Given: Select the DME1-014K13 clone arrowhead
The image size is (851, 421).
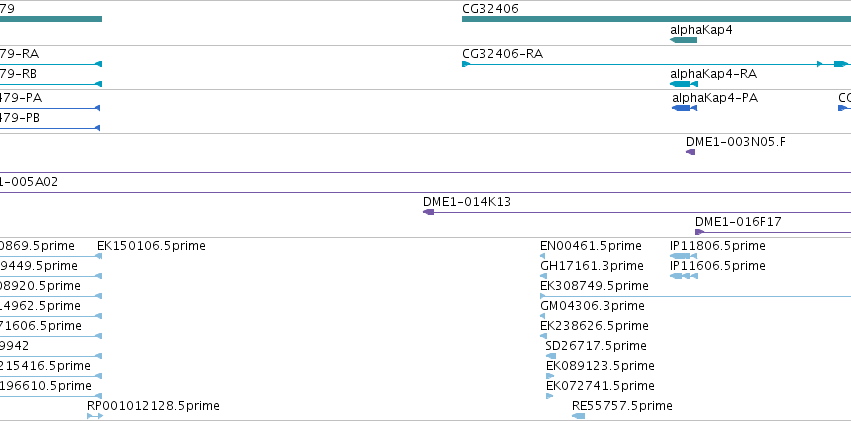Looking at the screenshot, I should [428, 212].
